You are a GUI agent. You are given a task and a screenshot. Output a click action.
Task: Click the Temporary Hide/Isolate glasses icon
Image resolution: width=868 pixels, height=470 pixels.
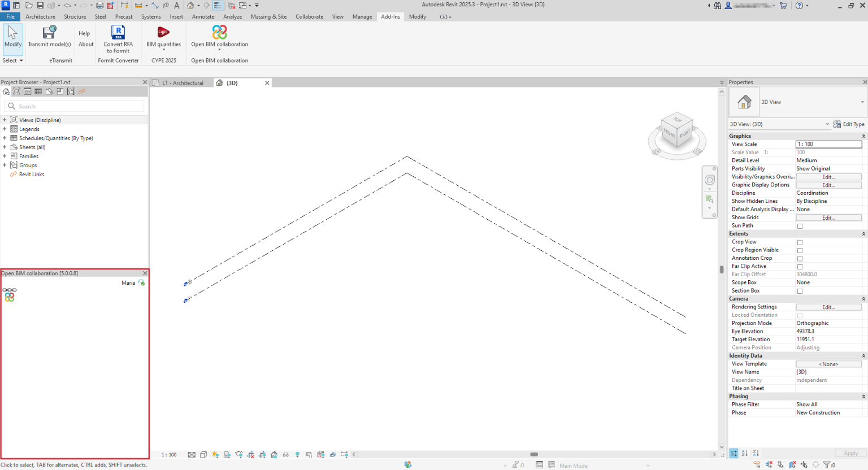tap(287, 454)
